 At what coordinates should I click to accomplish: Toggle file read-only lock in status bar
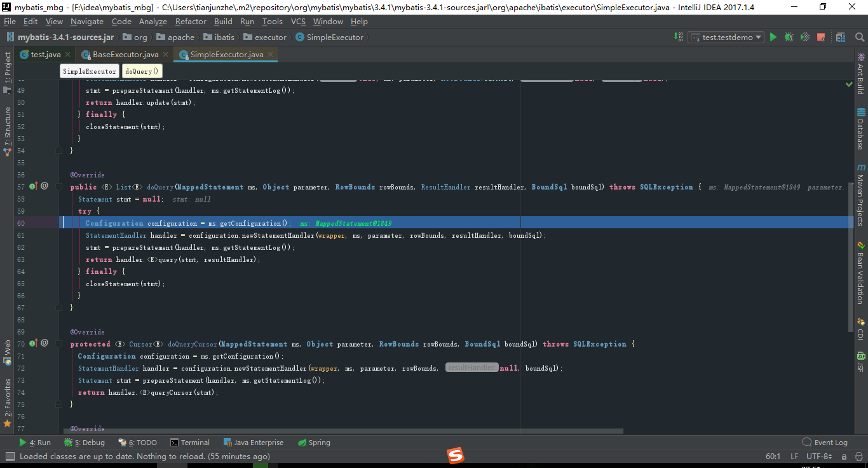coord(845,456)
